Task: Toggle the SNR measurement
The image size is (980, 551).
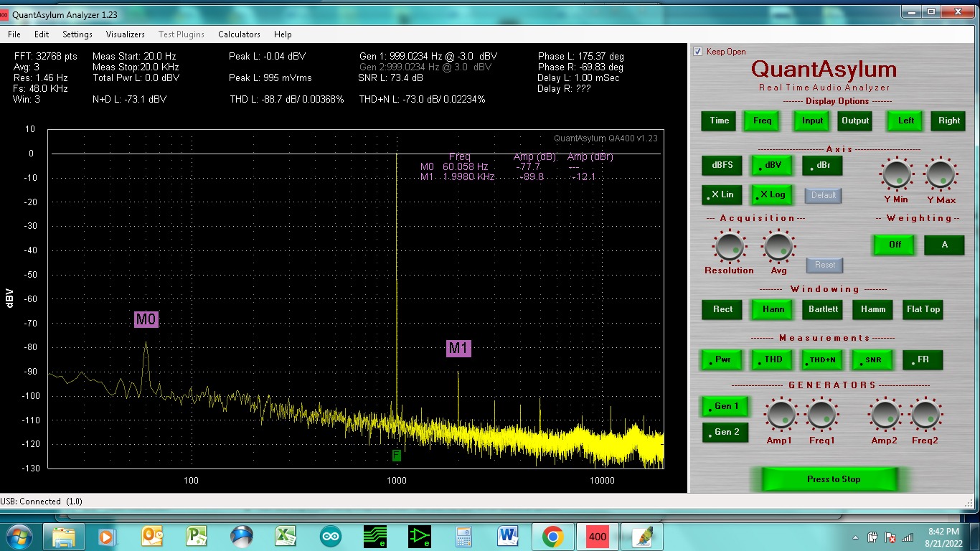Action: point(873,360)
